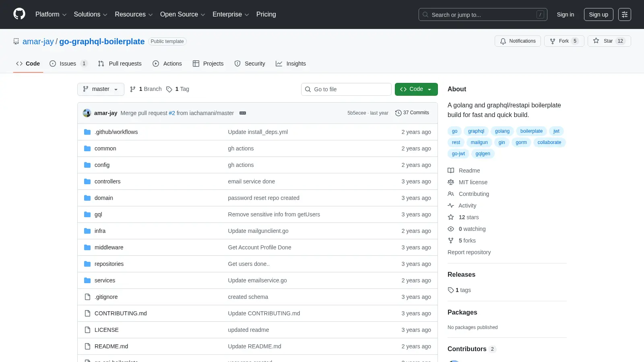Click the Sign in link
This screenshot has width=644, height=362.
[566, 14]
